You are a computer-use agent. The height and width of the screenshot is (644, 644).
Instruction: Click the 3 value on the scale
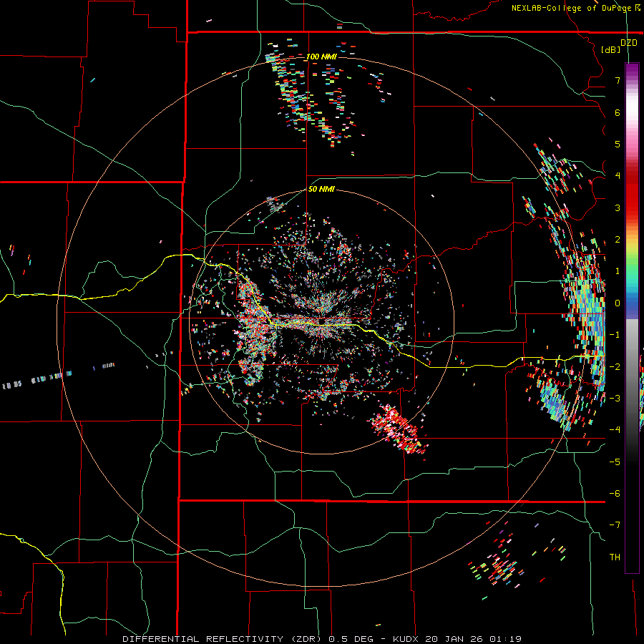pos(618,208)
